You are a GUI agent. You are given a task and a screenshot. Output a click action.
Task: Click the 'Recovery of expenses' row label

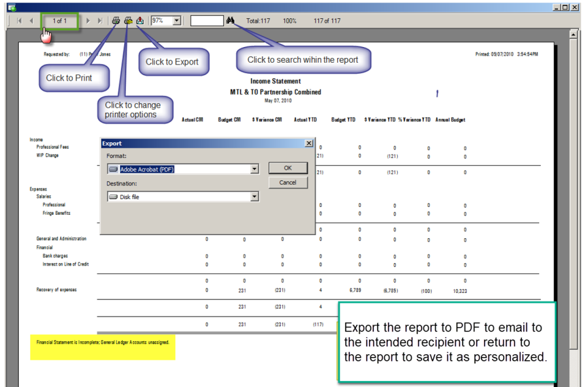pos(56,290)
